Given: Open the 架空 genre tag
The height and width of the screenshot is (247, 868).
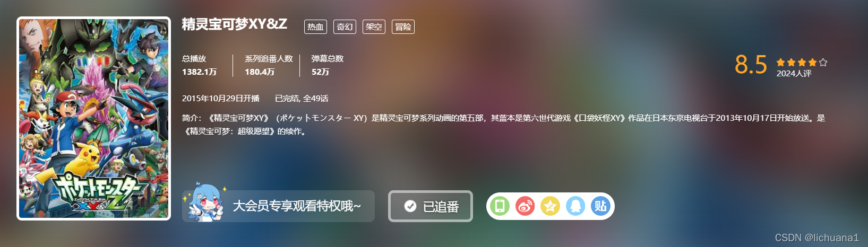Looking at the screenshot, I should pyautogui.click(x=374, y=27).
